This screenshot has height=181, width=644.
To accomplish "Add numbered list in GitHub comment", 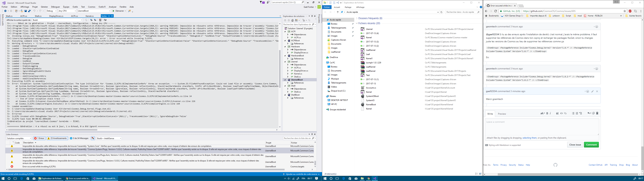I will point(577,113).
